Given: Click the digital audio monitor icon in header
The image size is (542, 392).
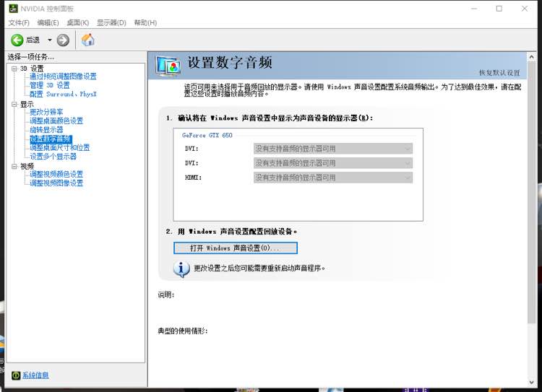Looking at the screenshot, I should click(x=168, y=66).
